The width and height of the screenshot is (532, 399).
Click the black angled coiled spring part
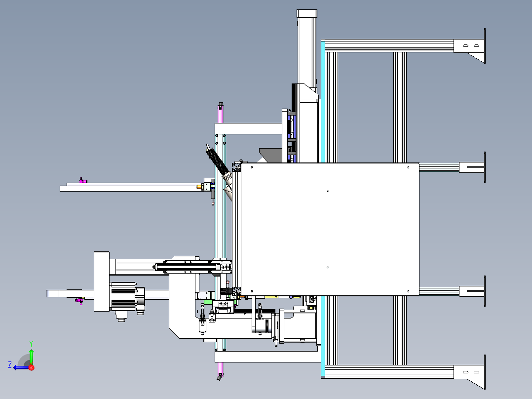[x=217, y=160]
